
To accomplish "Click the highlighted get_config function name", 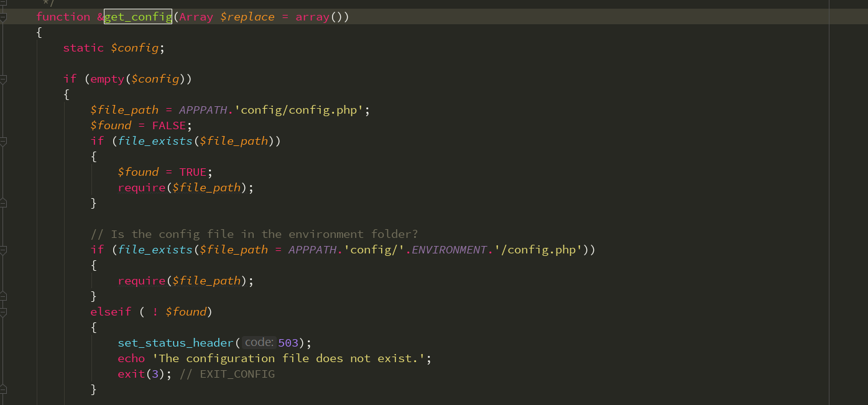I will [x=138, y=17].
